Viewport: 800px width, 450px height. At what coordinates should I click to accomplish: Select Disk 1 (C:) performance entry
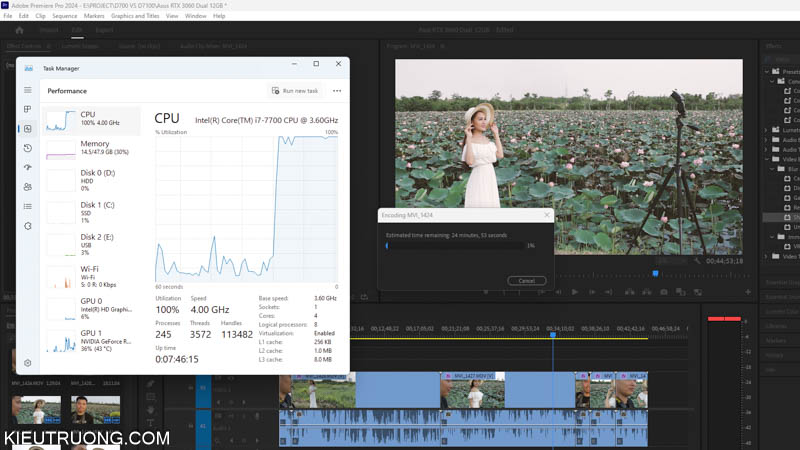coord(91,212)
